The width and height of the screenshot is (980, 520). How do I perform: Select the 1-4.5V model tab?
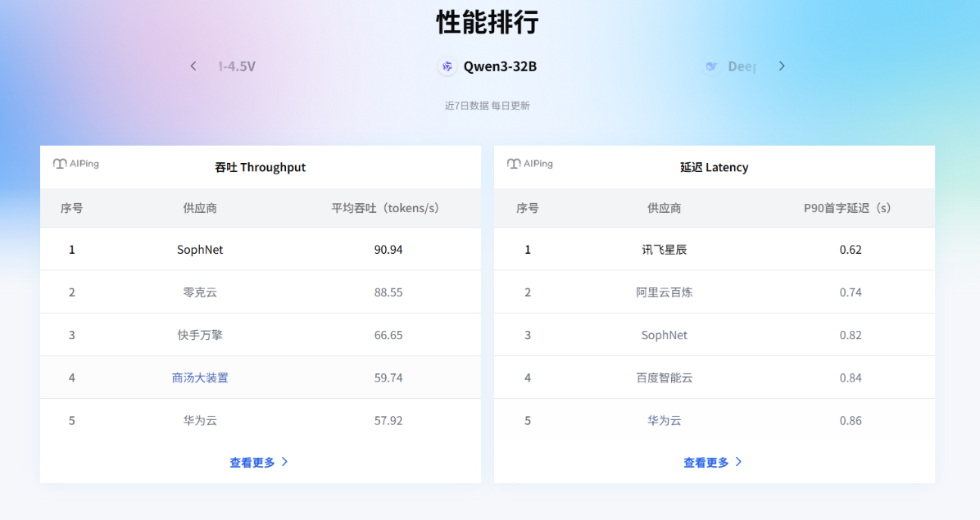[x=237, y=66]
